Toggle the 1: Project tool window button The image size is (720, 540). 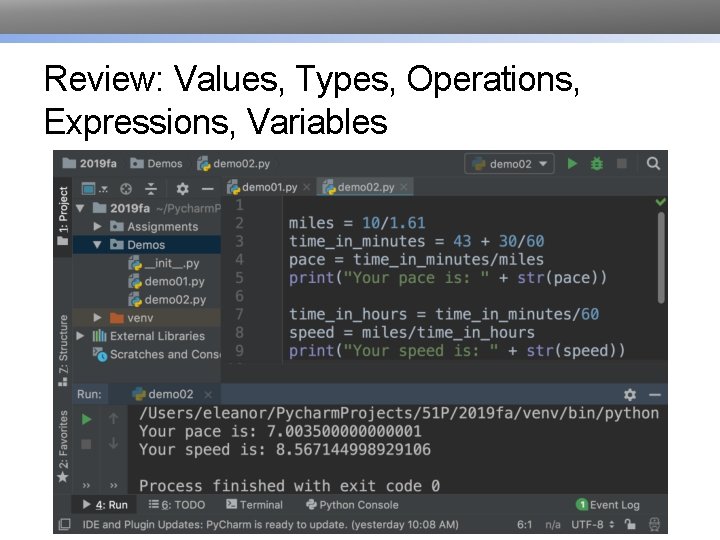click(63, 215)
